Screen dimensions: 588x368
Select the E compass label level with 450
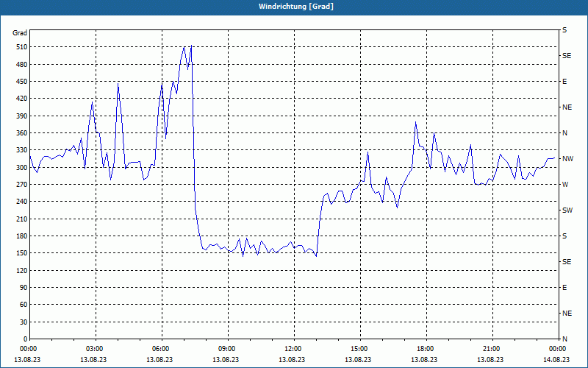click(564, 82)
